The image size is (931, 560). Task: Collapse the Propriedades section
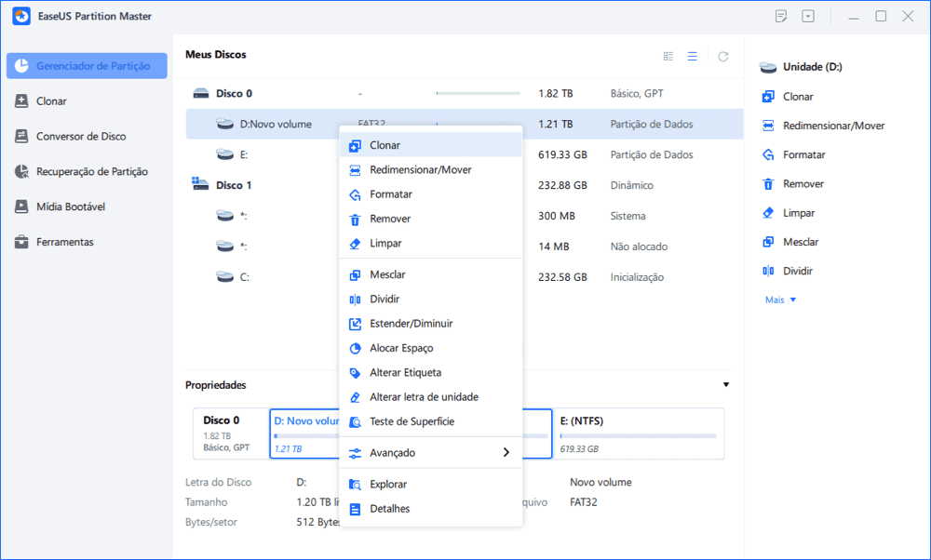click(725, 385)
